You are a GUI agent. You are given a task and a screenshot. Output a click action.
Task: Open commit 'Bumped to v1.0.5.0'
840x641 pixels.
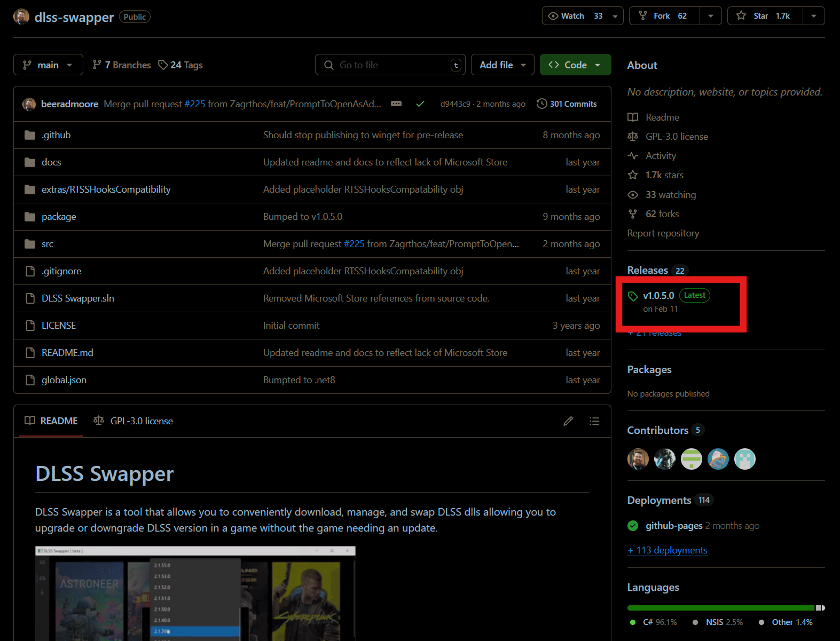coord(303,217)
